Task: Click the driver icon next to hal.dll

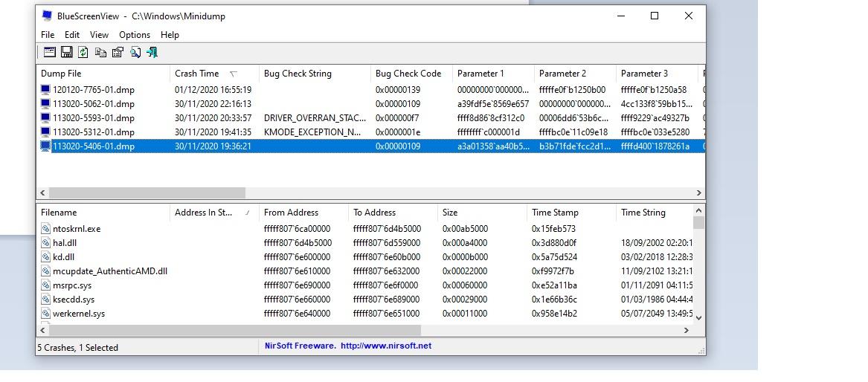Action: [x=45, y=243]
